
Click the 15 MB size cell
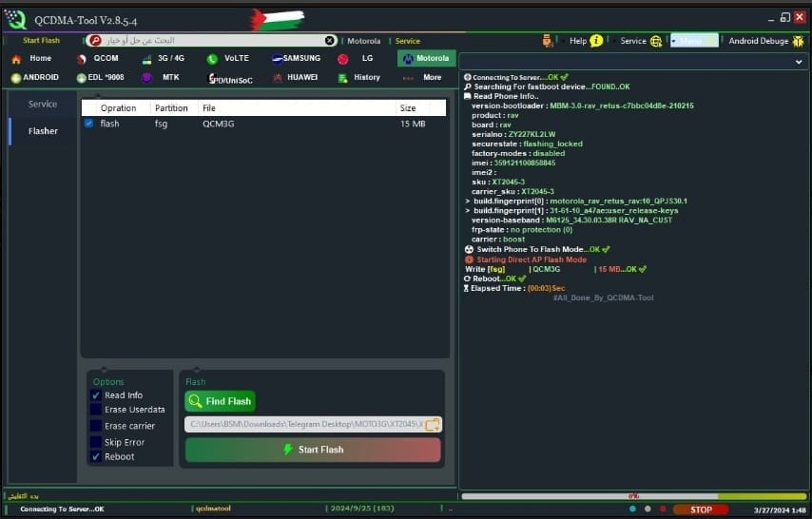coord(413,124)
